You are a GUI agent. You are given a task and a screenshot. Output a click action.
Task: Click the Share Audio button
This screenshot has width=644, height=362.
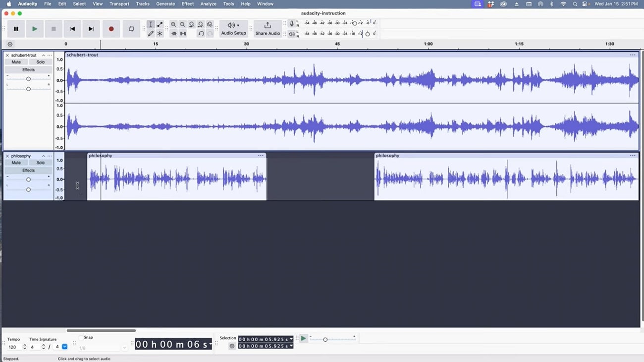(x=268, y=29)
